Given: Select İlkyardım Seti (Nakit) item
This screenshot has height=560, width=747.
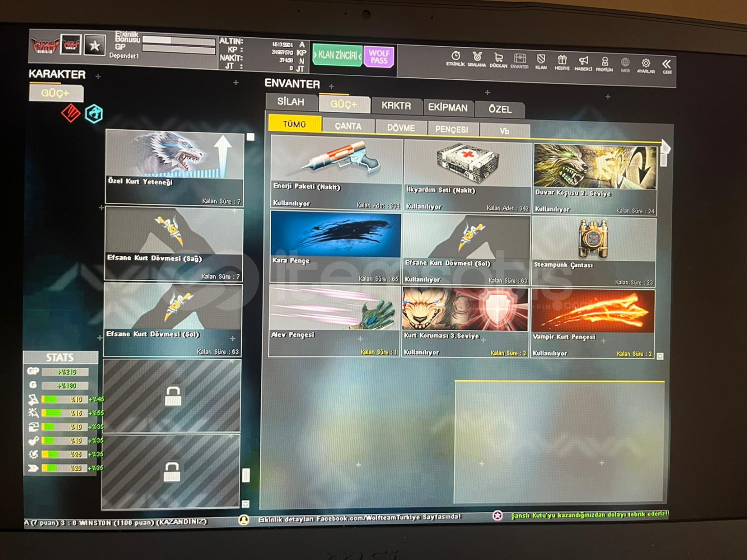Looking at the screenshot, I should [x=468, y=176].
